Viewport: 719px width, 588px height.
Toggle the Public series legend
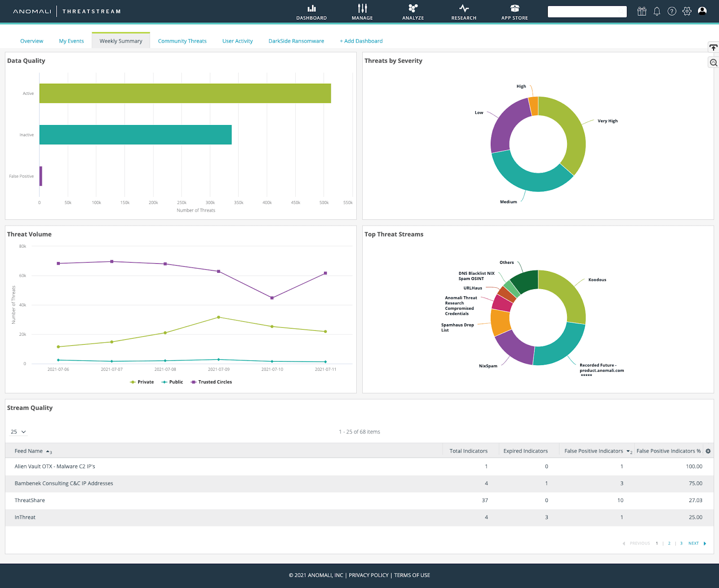coord(172,382)
